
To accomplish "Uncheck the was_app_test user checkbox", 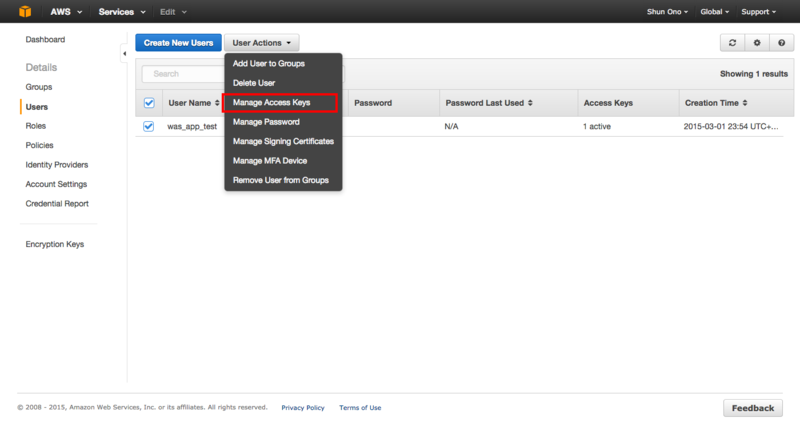I will click(148, 126).
